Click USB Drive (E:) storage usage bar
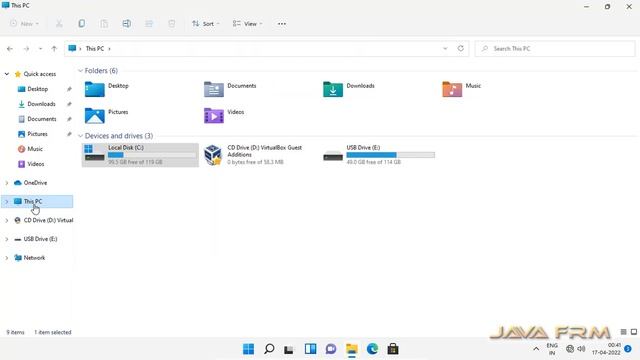The image size is (640, 360). 391,155
